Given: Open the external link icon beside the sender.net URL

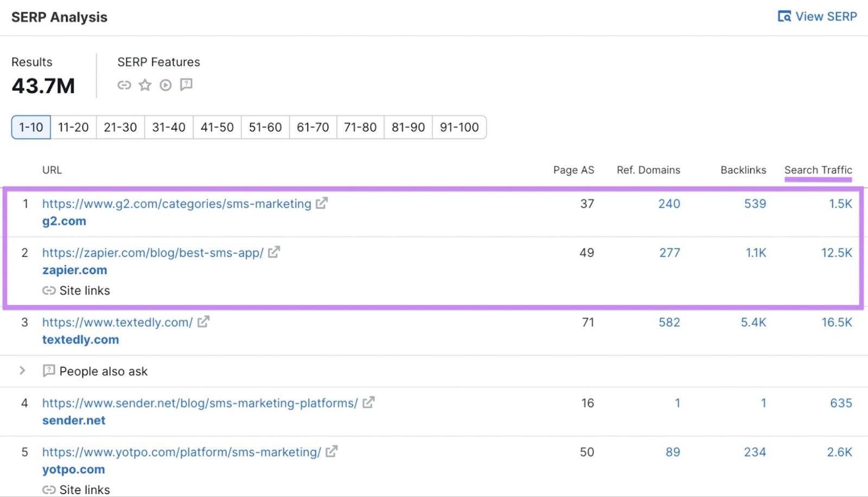Looking at the screenshot, I should click(x=369, y=402).
